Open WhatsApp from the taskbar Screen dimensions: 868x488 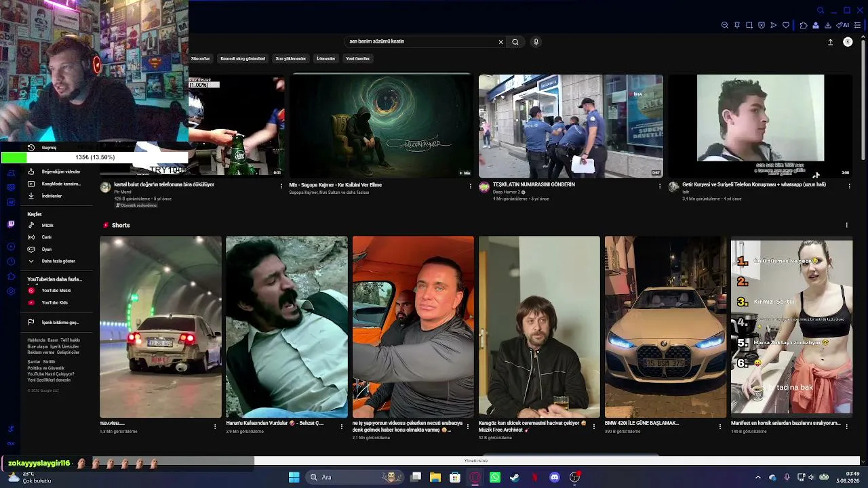coord(495,477)
